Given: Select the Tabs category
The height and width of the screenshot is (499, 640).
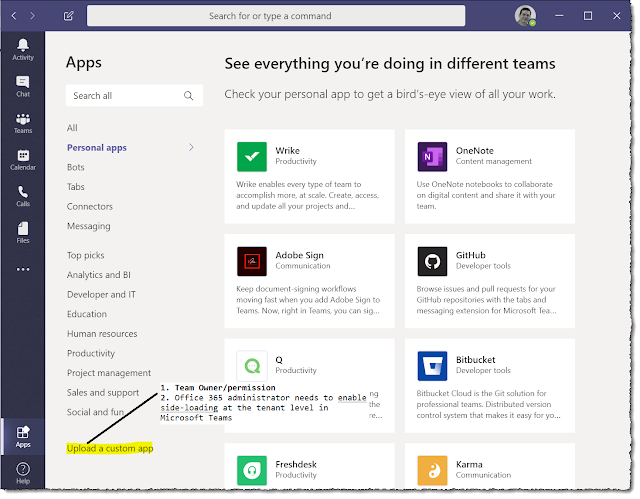Looking at the screenshot, I should click(76, 187).
